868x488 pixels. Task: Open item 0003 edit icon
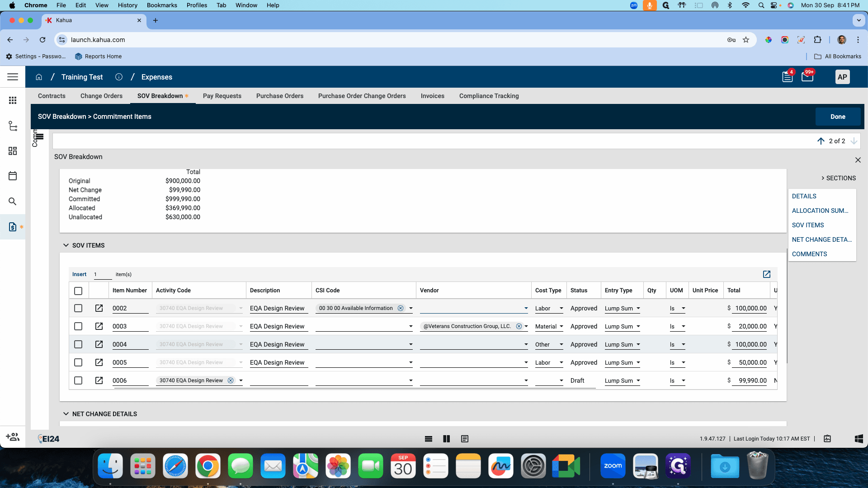click(x=99, y=326)
